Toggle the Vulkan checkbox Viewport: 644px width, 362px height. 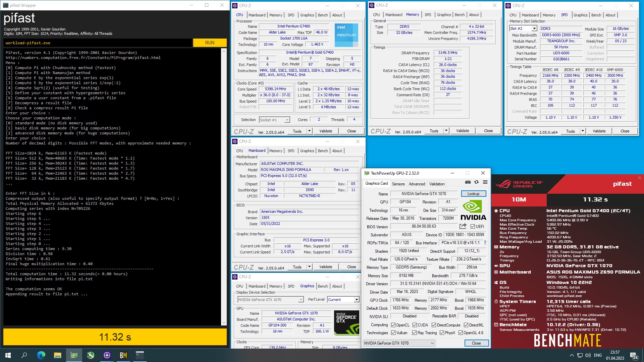[393, 333]
